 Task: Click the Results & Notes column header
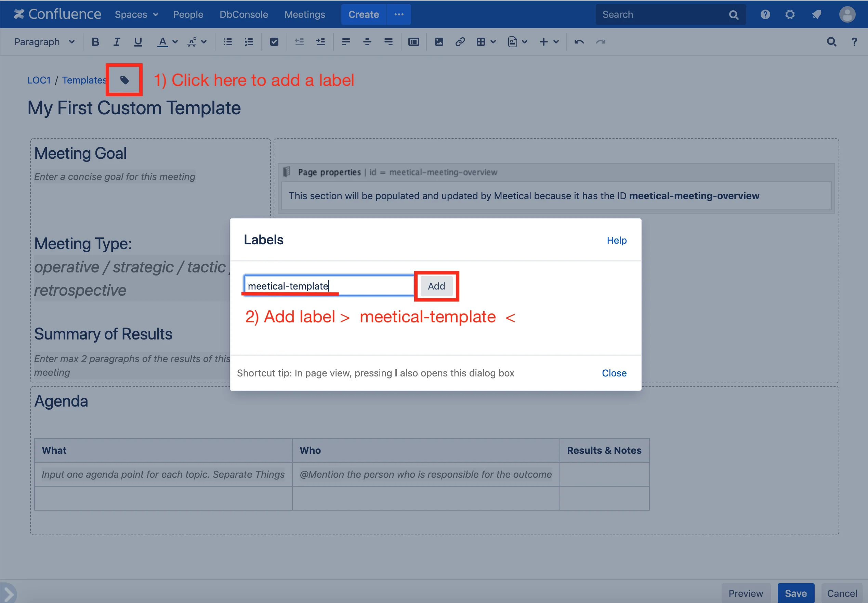point(604,450)
